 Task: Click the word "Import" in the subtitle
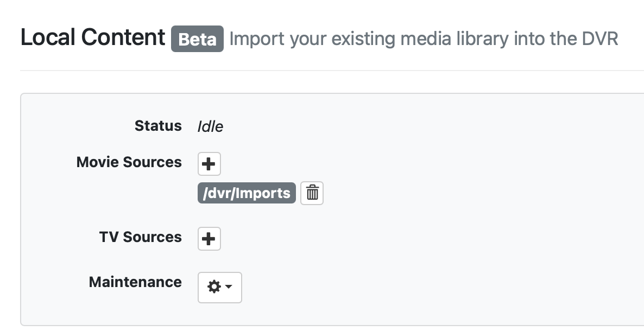pos(257,39)
